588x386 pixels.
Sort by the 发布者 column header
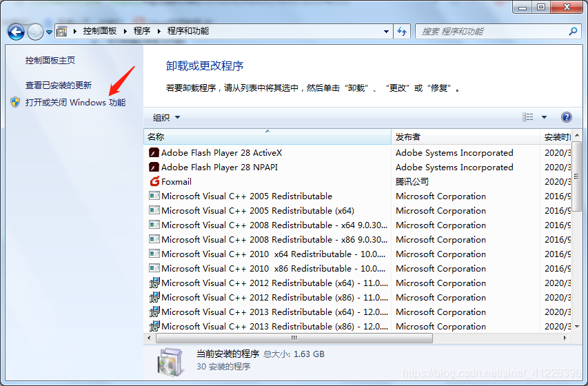tap(466, 137)
